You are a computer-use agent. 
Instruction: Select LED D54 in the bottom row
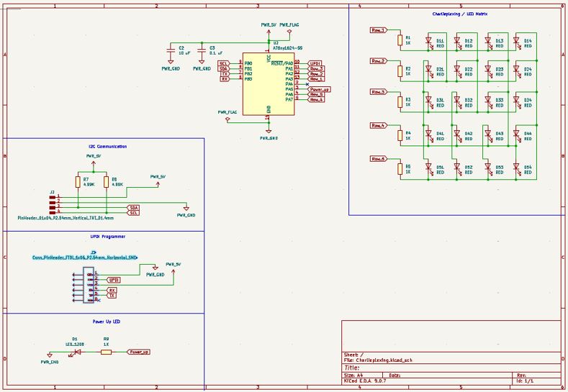(517, 167)
